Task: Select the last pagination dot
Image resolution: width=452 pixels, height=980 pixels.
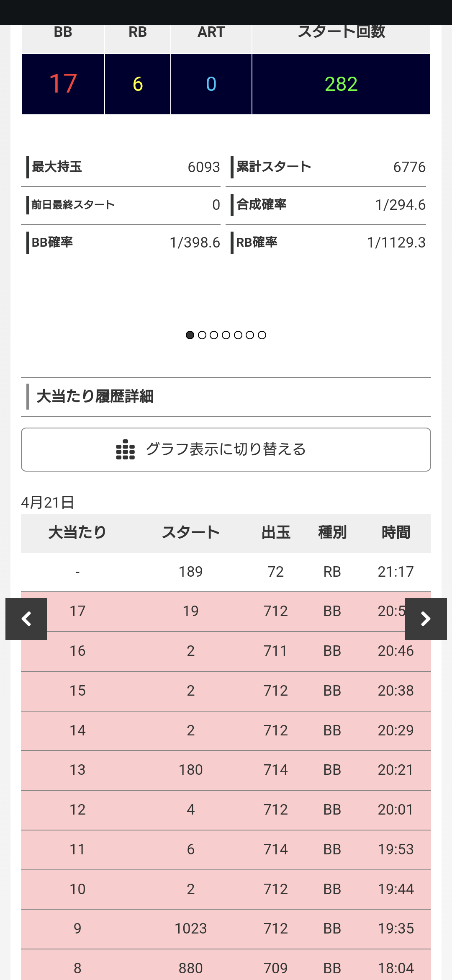Action: 262,335
